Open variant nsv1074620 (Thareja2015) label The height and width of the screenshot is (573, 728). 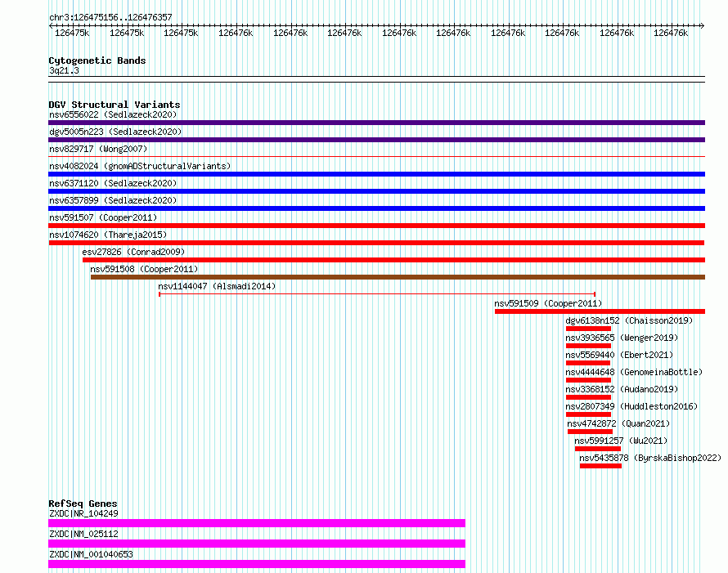108,235
